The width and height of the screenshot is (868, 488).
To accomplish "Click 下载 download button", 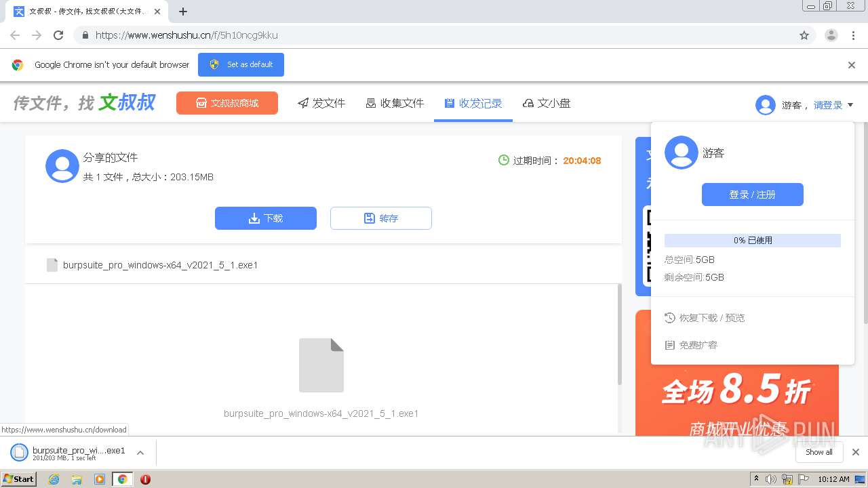I will click(x=266, y=218).
